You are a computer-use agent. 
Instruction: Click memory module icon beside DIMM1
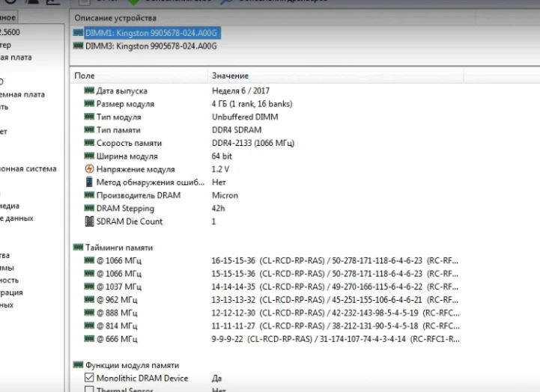click(78, 33)
